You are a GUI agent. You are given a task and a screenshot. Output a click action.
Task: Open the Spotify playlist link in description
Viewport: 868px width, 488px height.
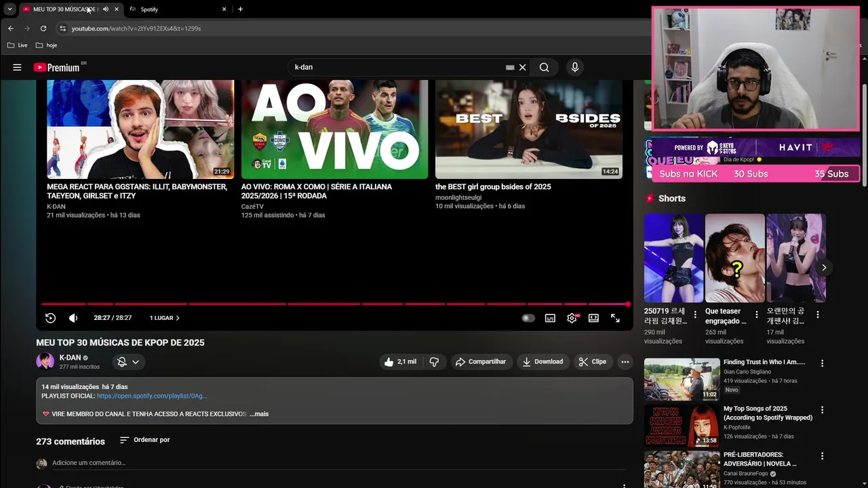(x=152, y=396)
